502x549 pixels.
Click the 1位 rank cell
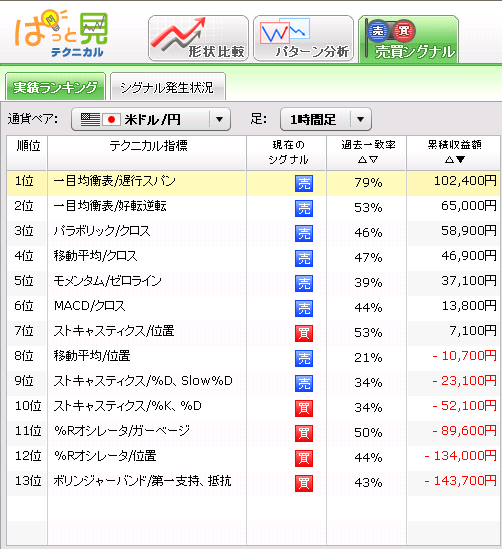tap(24, 181)
